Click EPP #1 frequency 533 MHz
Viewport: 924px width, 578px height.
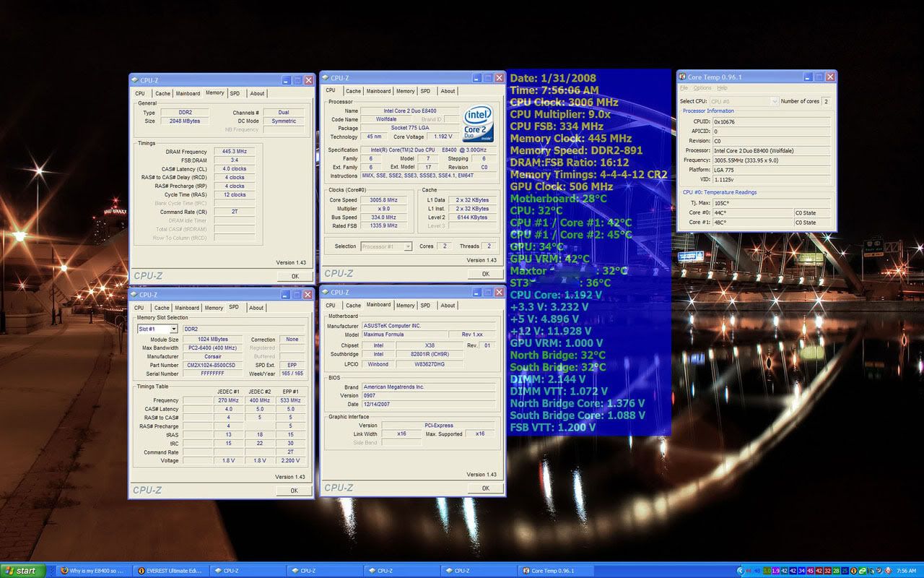point(290,400)
